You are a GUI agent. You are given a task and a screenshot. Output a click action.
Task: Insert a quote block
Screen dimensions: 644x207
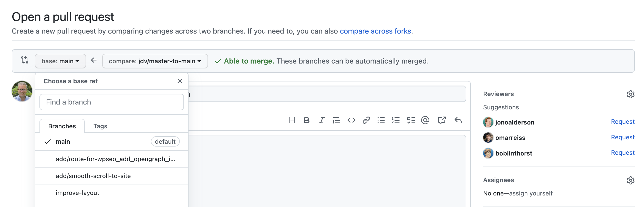(x=337, y=120)
